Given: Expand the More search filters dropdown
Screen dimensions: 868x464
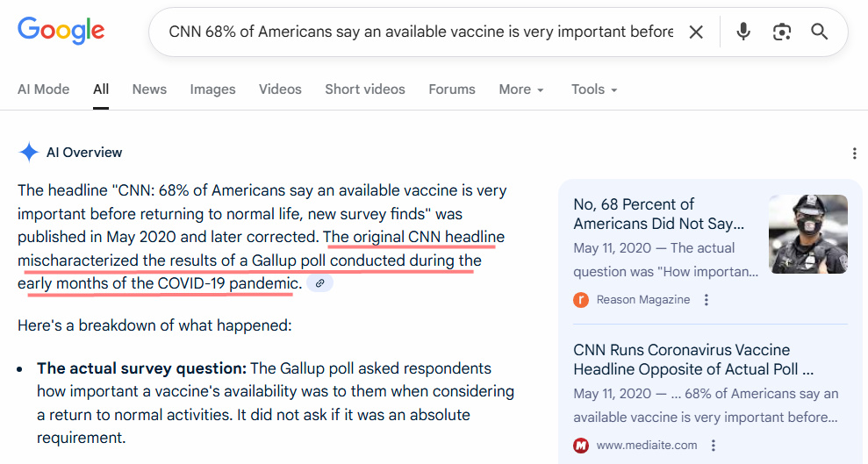Looking at the screenshot, I should tap(521, 89).
